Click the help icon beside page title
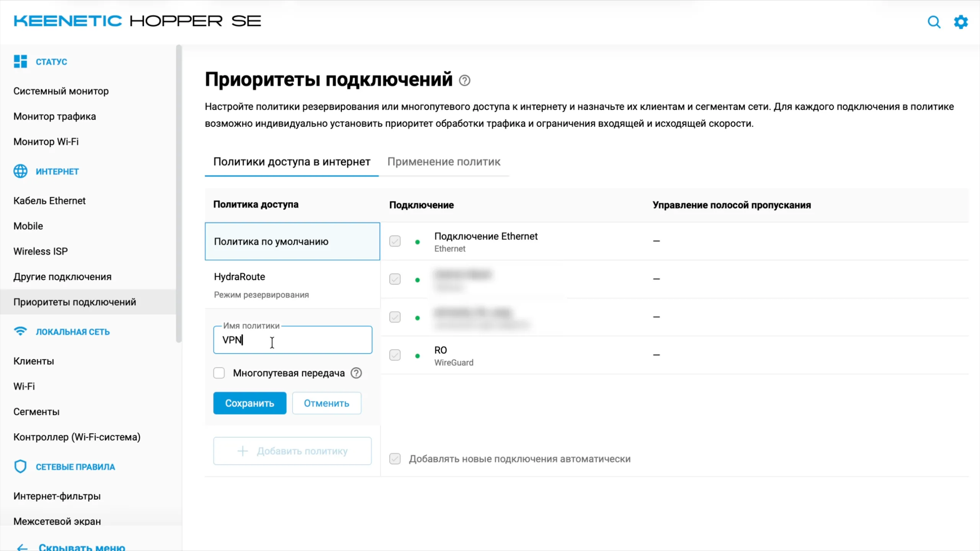The image size is (980, 551). (x=464, y=80)
